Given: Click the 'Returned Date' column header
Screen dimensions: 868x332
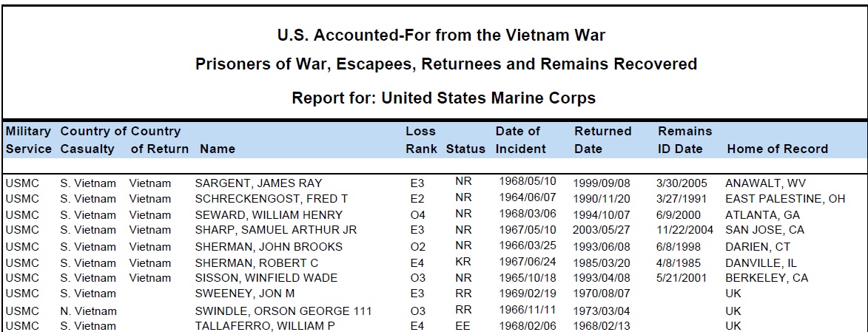Looking at the screenshot, I should [602, 140].
